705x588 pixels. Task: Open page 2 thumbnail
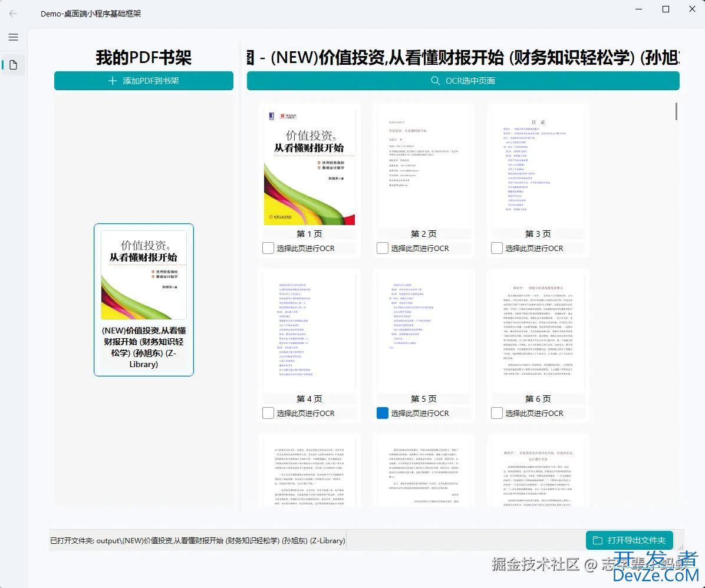click(424, 167)
